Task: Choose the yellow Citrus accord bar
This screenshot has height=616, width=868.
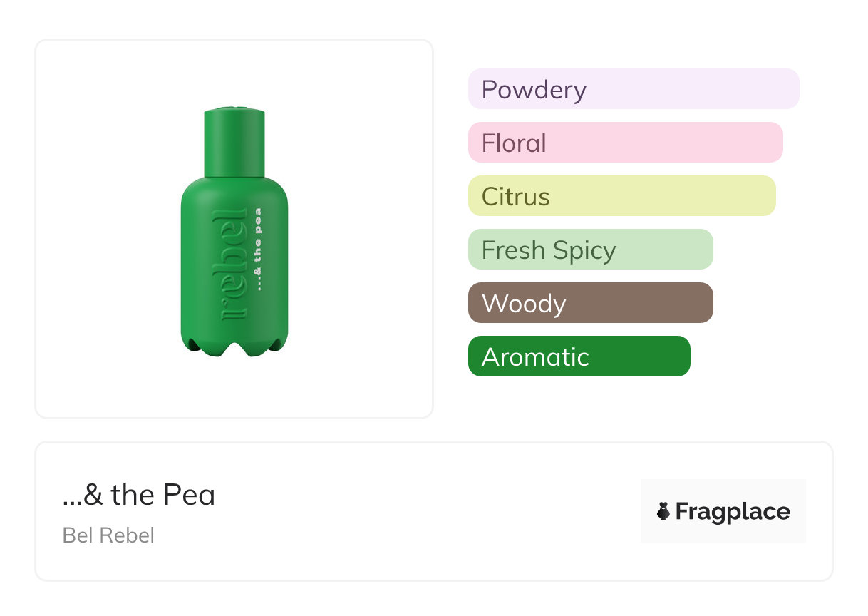Action: click(x=621, y=196)
